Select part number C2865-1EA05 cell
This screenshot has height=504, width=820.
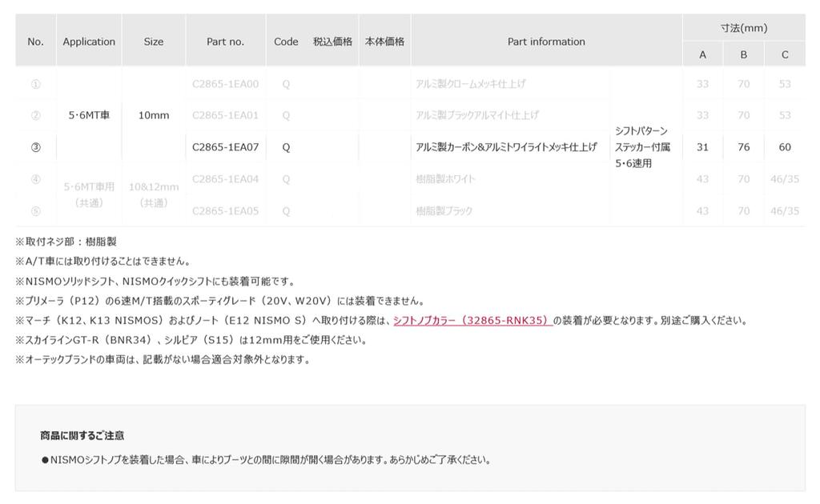226,211
